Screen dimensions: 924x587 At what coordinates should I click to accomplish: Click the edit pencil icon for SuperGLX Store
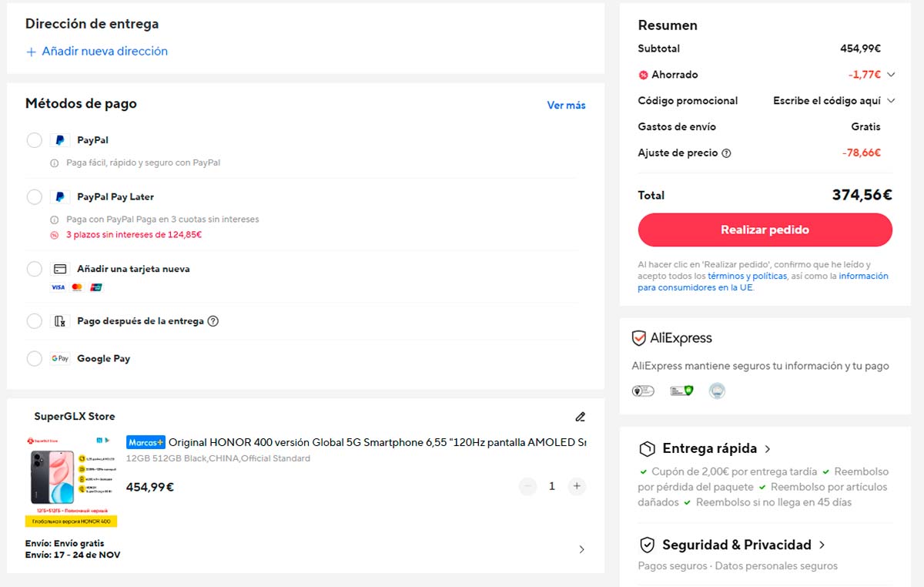coord(580,417)
